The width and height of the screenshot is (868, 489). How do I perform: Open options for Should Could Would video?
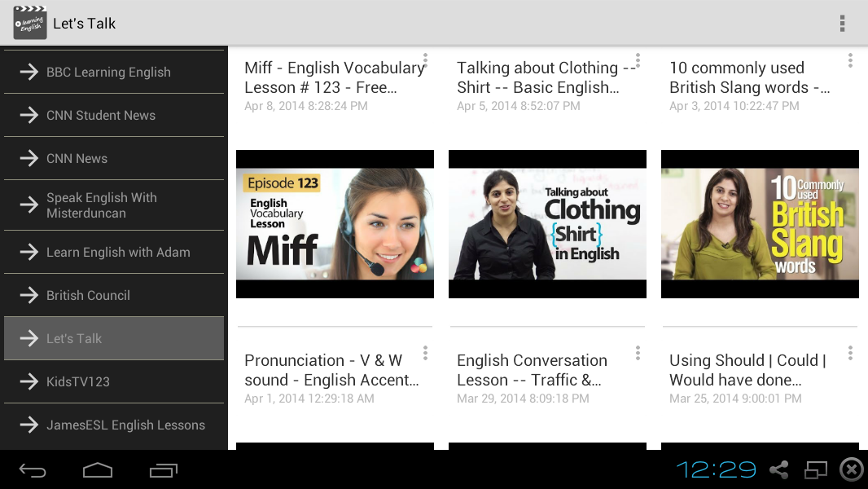click(x=850, y=354)
